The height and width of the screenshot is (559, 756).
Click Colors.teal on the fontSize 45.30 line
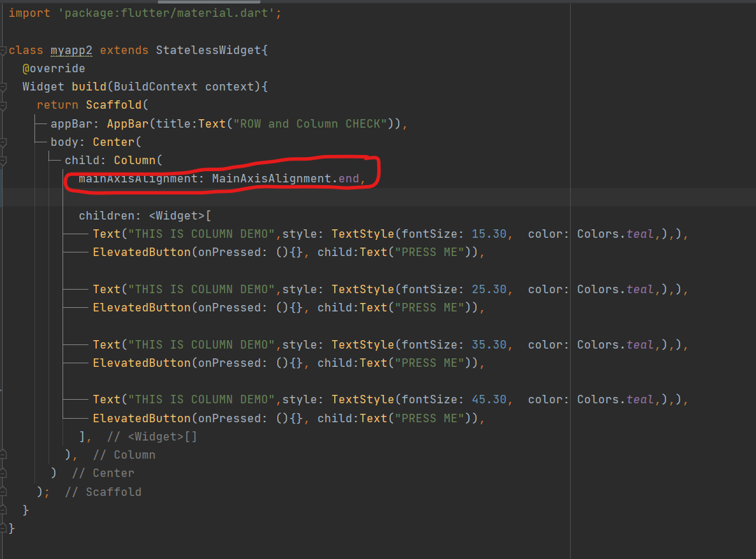(x=615, y=400)
